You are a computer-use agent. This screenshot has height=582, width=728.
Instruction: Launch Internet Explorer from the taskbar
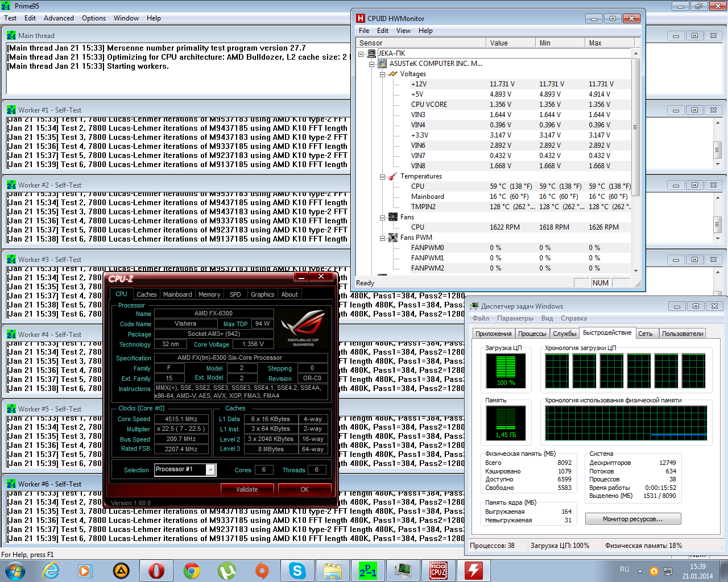click(x=51, y=569)
